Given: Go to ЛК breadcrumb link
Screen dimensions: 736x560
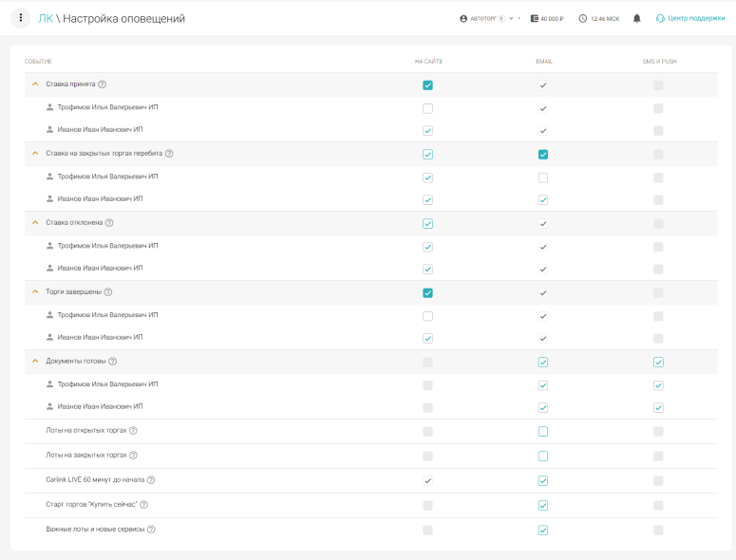Looking at the screenshot, I should point(46,18).
